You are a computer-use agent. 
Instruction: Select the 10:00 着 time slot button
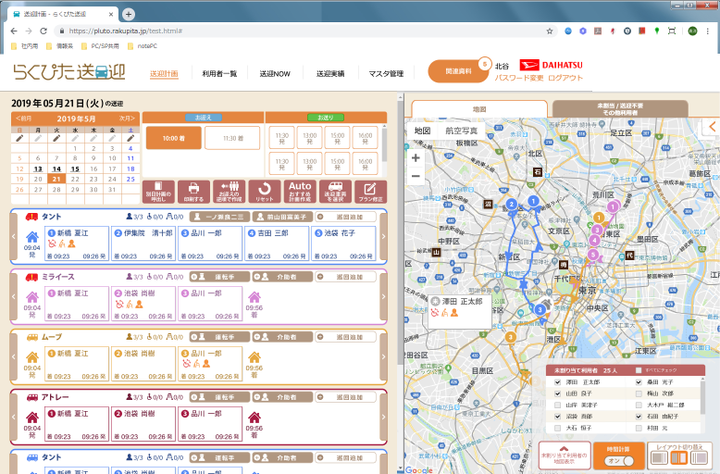point(173,139)
